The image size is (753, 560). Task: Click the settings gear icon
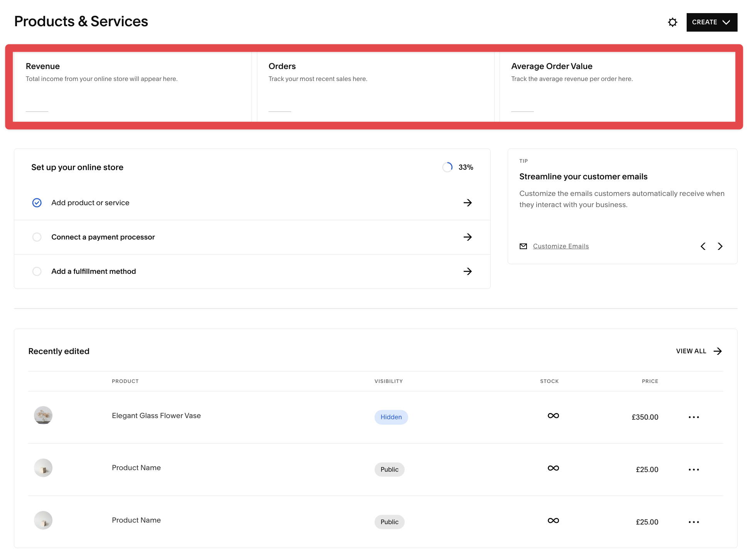pos(673,22)
